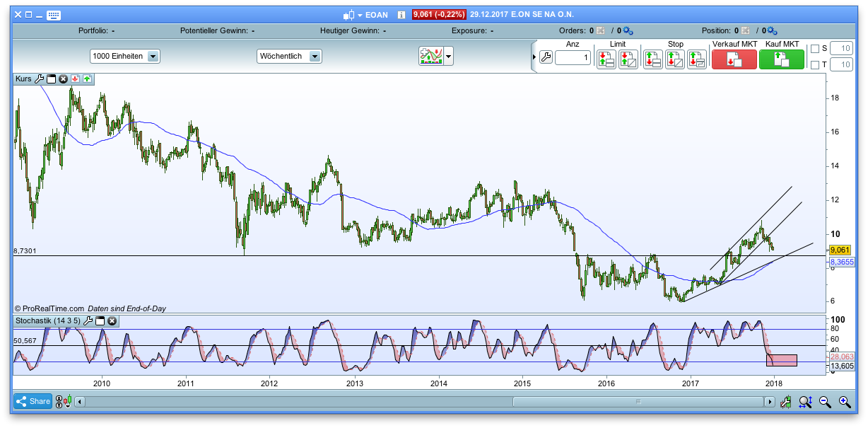This screenshot has width=868, height=428.
Task: Click the 28,063 stochastic value label
Action: 841,357
